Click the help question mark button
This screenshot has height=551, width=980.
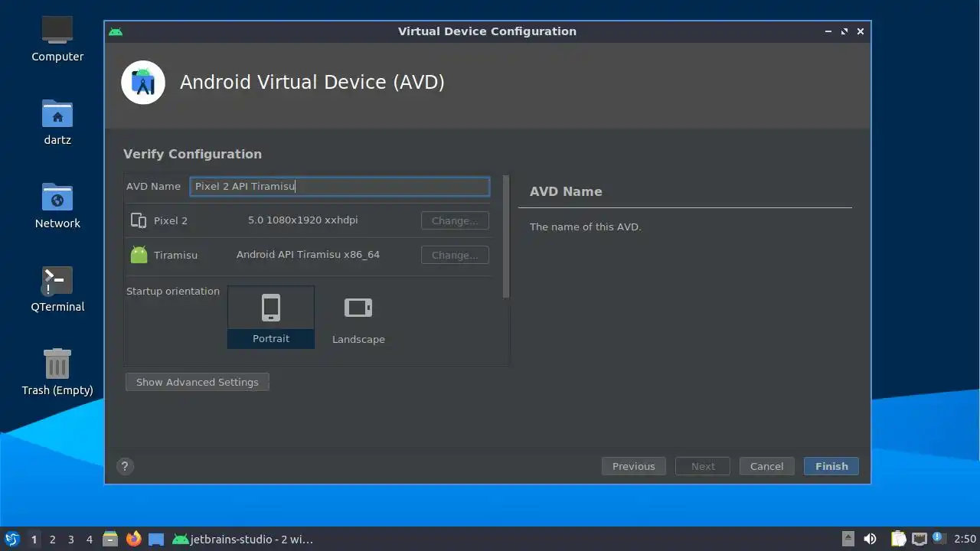pos(125,466)
